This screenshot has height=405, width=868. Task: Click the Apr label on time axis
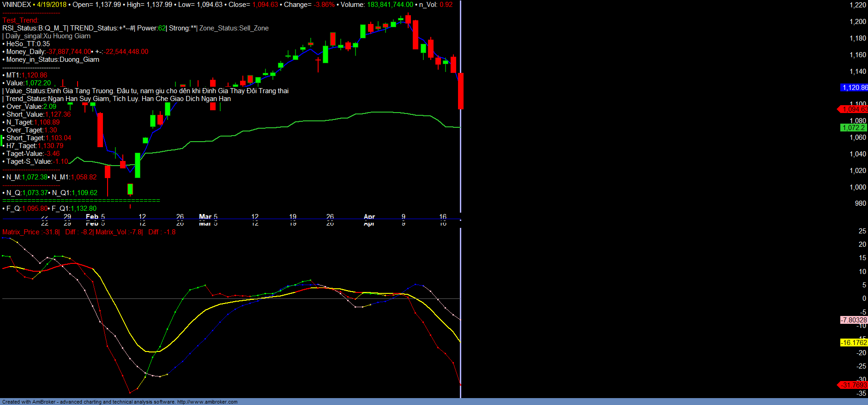pyautogui.click(x=369, y=217)
